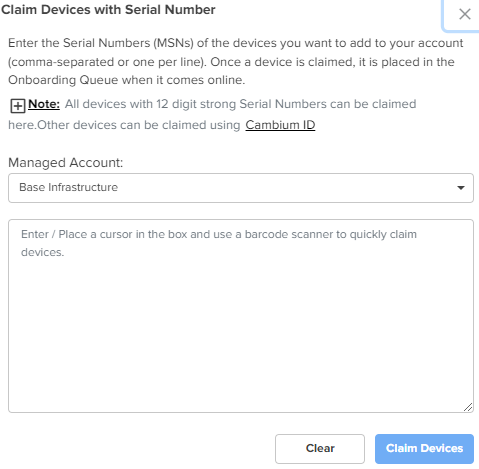Open the Managed Account dropdown
The height and width of the screenshot is (469, 479).
[x=241, y=188]
